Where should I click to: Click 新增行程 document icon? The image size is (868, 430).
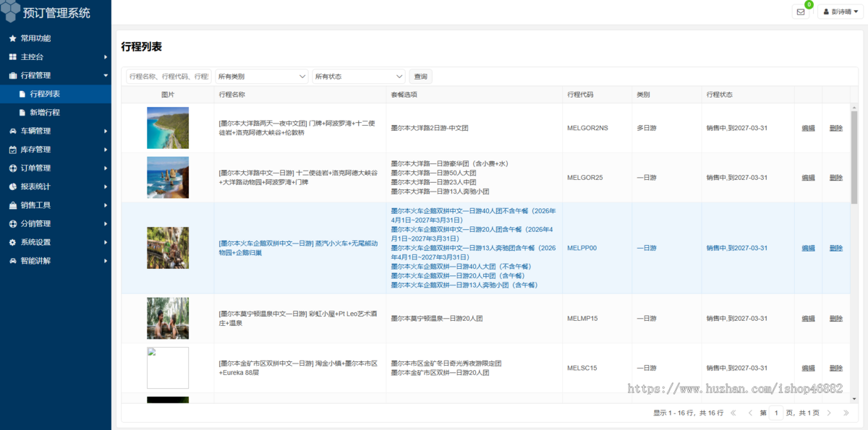[x=22, y=113]
